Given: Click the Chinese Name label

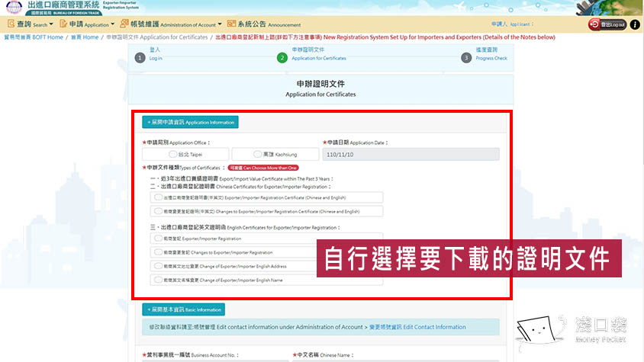Looking at the screenshot, I should pyautogui.click(x=323, y=355).
